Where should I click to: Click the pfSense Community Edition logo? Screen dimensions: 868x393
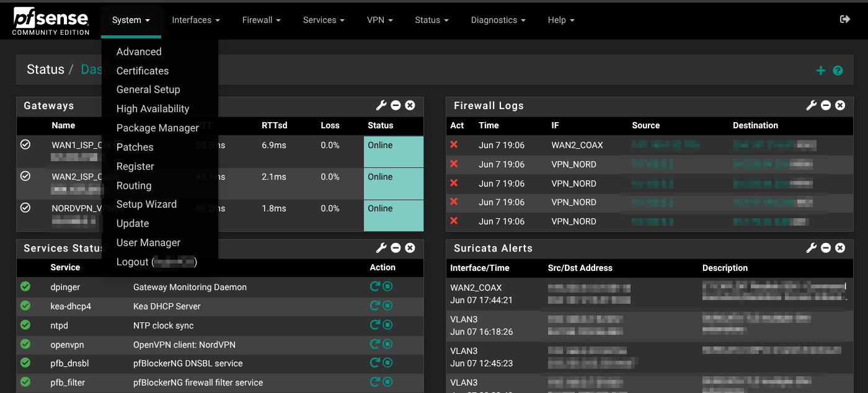pos(51,20)
